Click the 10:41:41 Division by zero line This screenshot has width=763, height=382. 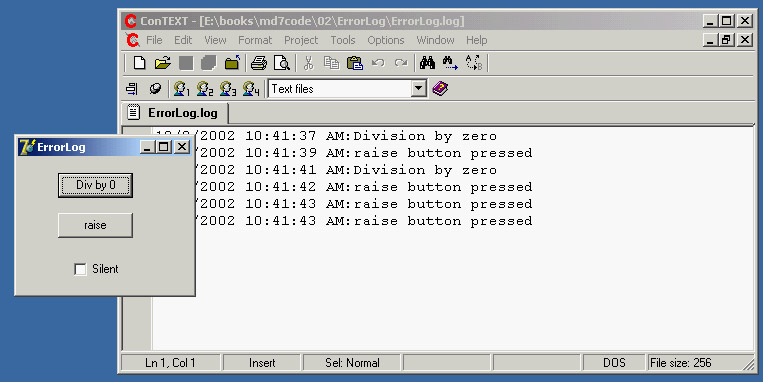345,170
